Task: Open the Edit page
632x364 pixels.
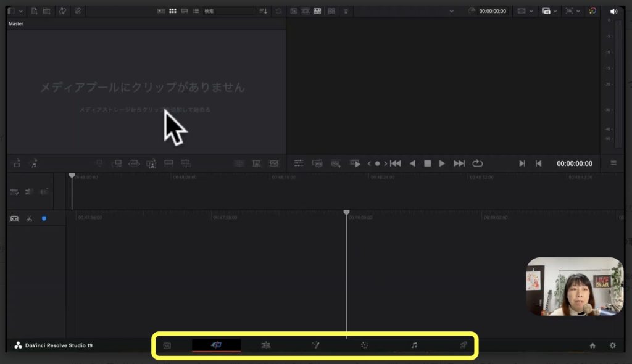Action: 265,345
